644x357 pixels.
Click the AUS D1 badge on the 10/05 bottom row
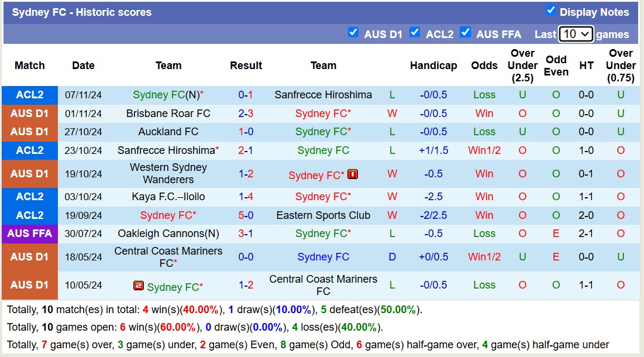coord(29,286)
